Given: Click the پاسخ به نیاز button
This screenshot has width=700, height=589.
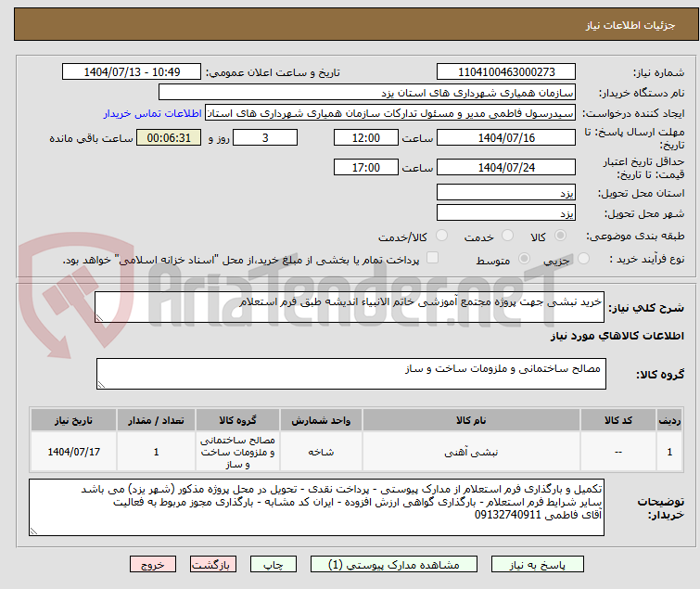Looking at the screenshot, I should [x=537, y=565].
